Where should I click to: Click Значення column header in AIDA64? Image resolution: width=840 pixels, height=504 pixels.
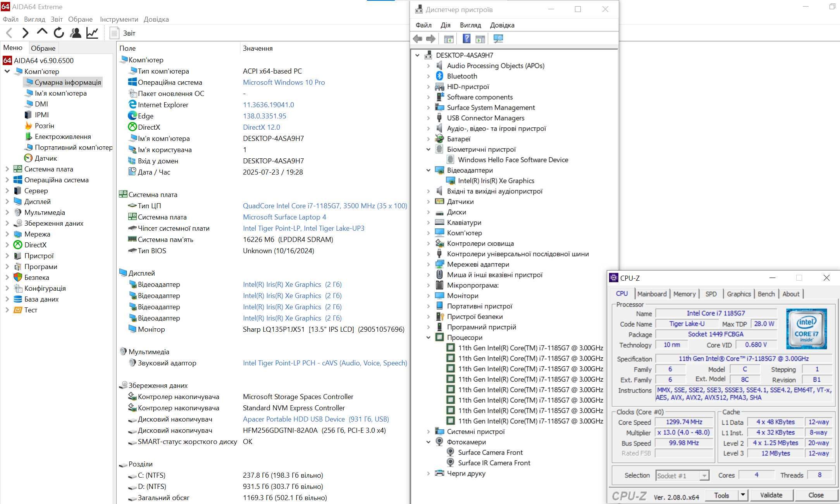click(258, 48)
